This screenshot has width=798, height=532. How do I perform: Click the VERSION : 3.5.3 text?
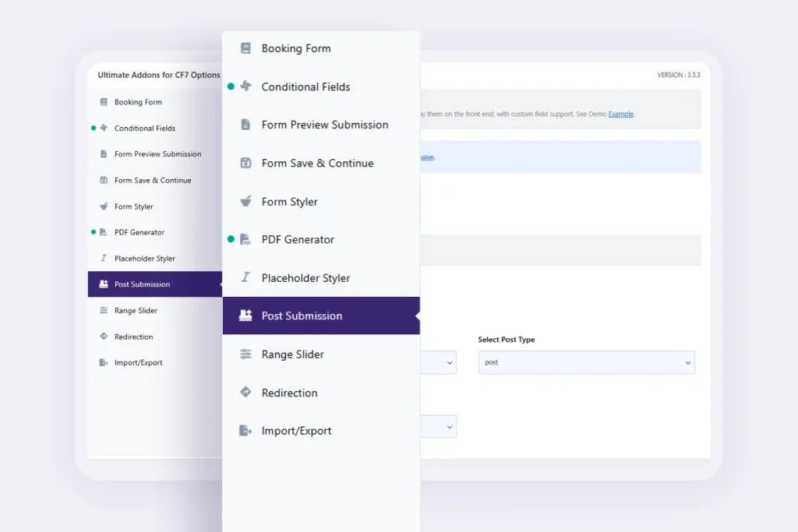click(679, 75)
